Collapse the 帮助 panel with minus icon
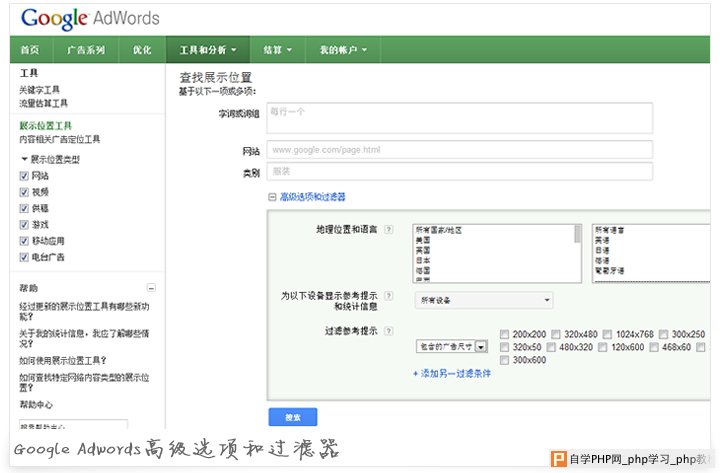This screenshot has width=720, height=473. coord(151,288)
